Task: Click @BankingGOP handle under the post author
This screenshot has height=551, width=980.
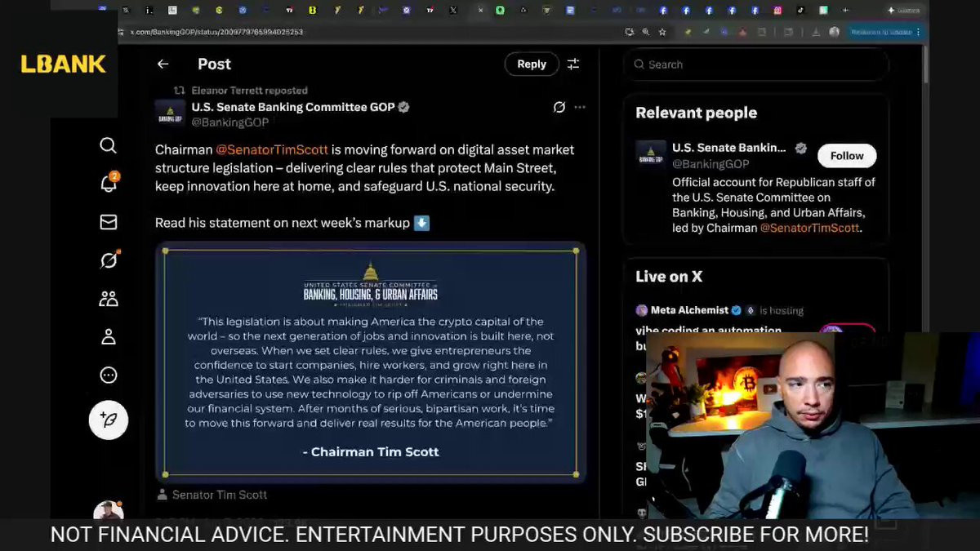Action: coord(229,122)
